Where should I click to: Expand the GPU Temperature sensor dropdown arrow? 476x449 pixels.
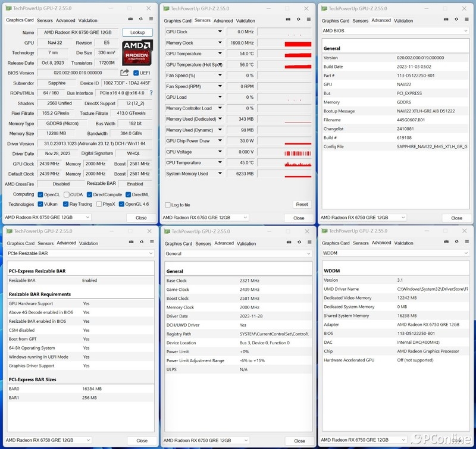tap(220, 54)
